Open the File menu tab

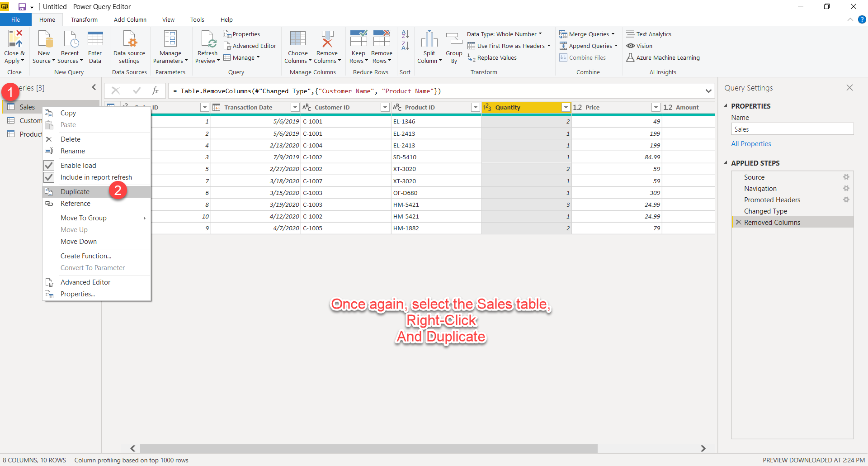(x=16, y=19)
